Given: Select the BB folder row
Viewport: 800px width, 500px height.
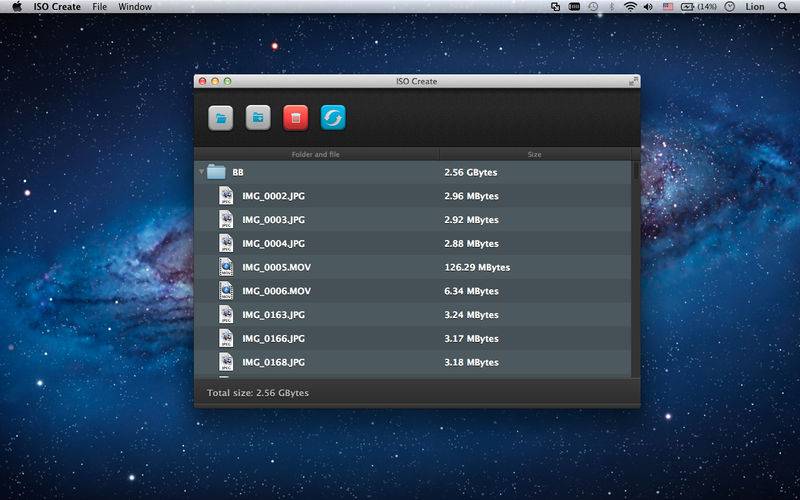Looking at the screenshot, I should point(414,172).
